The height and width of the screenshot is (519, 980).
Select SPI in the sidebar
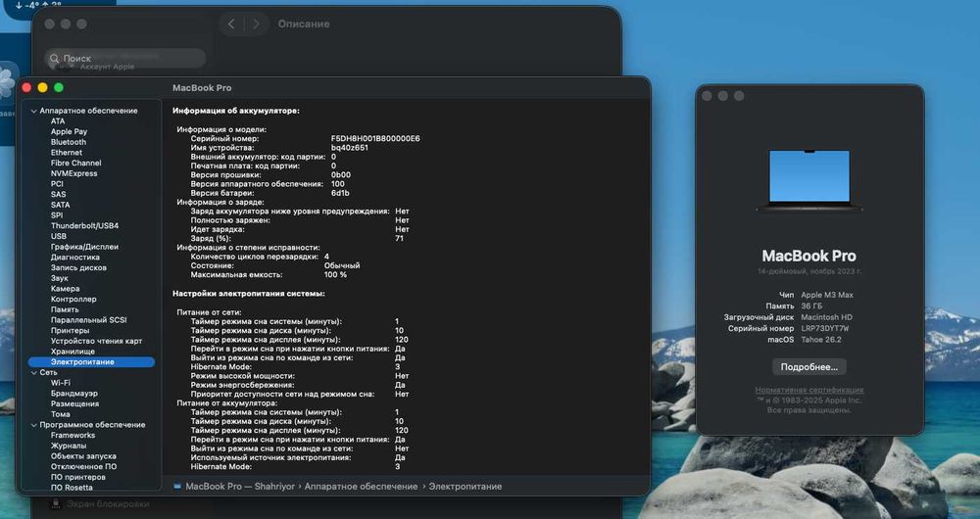57,214
